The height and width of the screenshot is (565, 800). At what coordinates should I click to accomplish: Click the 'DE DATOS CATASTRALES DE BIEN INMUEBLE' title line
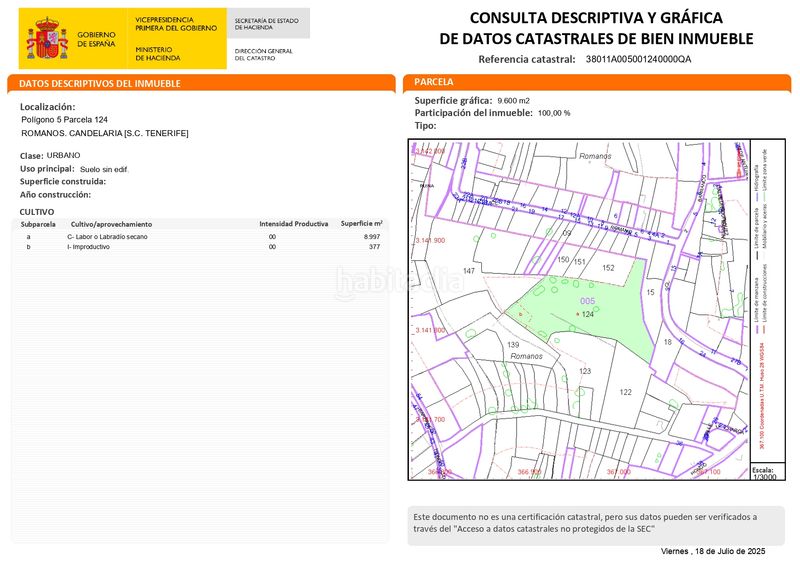click(596, 39)
